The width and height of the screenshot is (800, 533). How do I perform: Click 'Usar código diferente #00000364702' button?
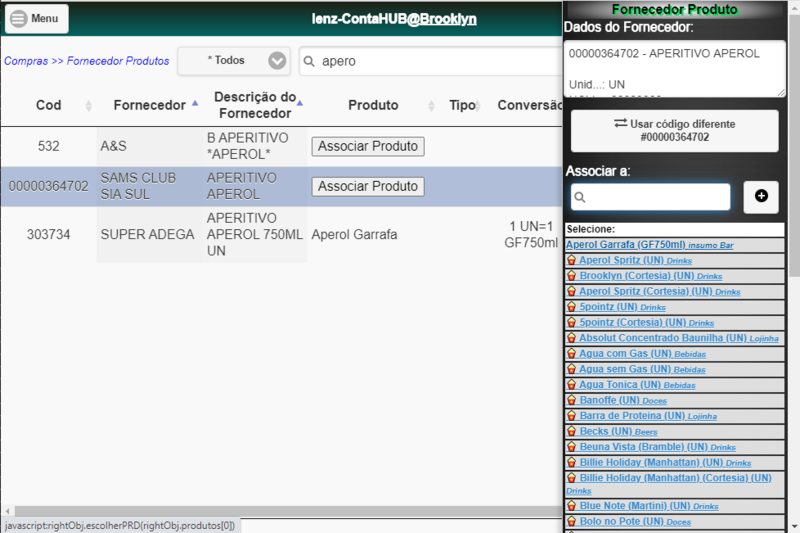[x=674, y=131]
